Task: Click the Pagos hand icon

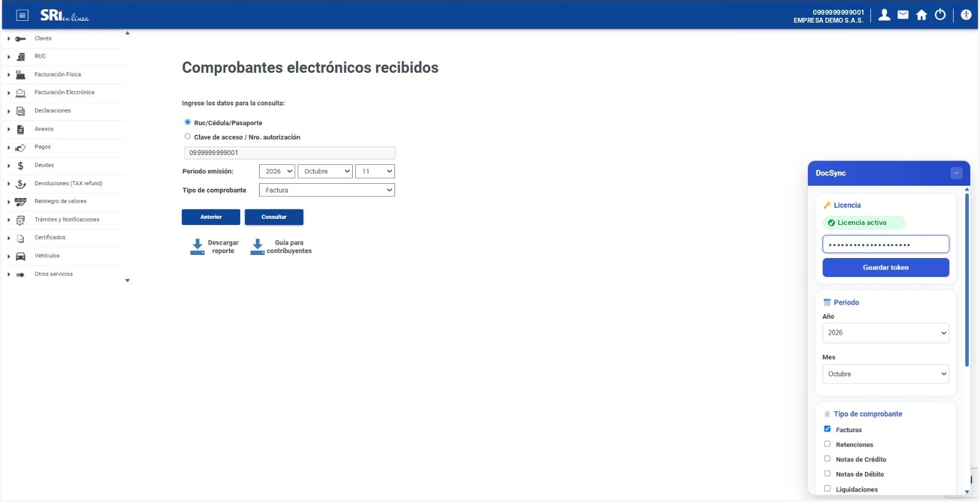Action: [21, 147]
